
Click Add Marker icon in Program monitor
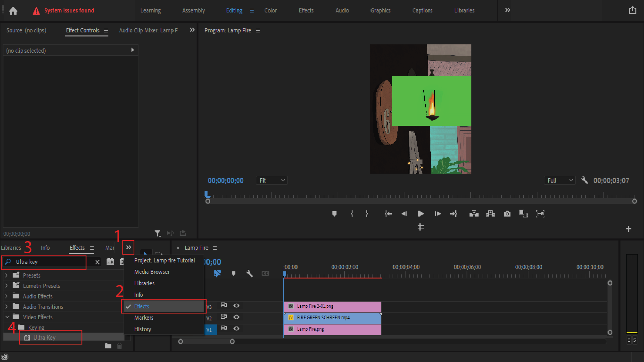[334, 214]
